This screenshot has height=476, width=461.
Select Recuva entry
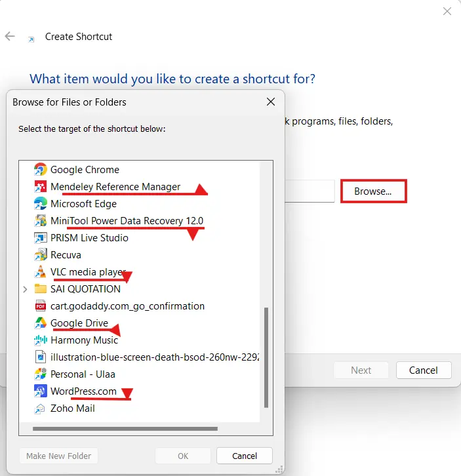tap(66, 254)
